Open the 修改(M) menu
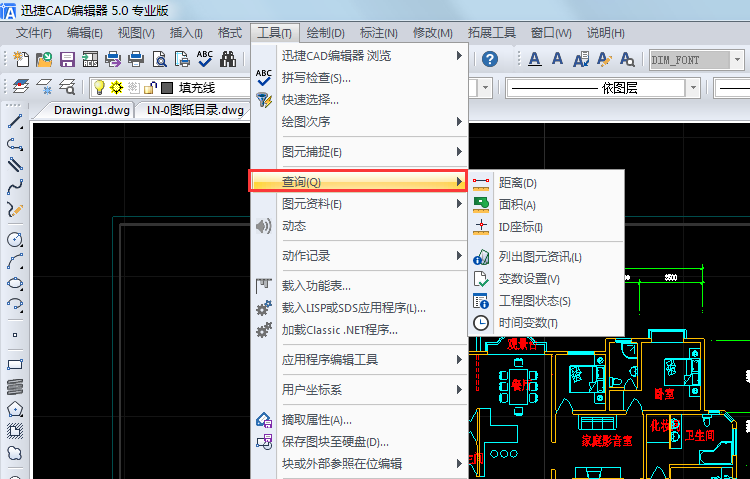The image size is (750, 479). (x=433, y=33)
